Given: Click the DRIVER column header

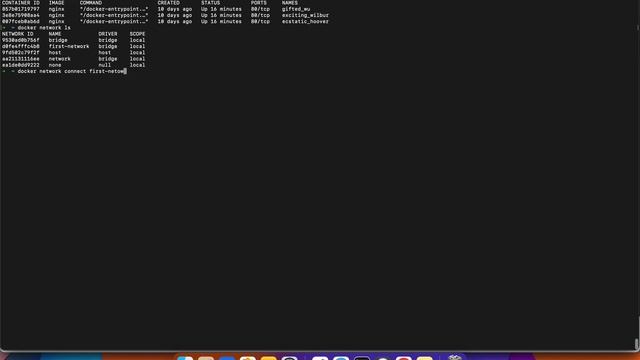Looking at the screenshot, I should [x=108, y=34].
